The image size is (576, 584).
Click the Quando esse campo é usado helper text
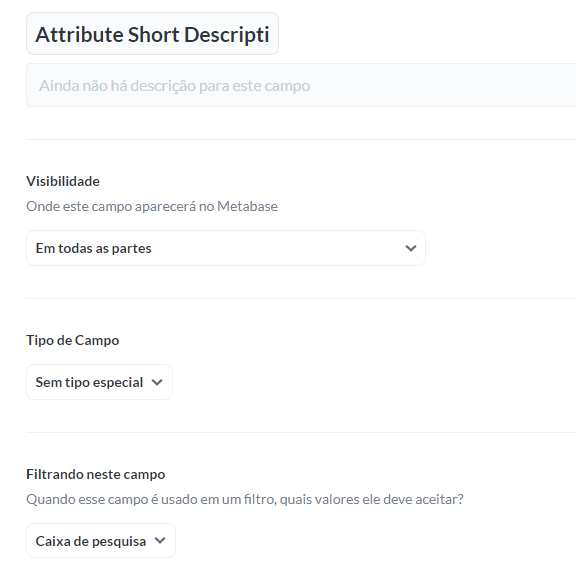pos(245,499)
